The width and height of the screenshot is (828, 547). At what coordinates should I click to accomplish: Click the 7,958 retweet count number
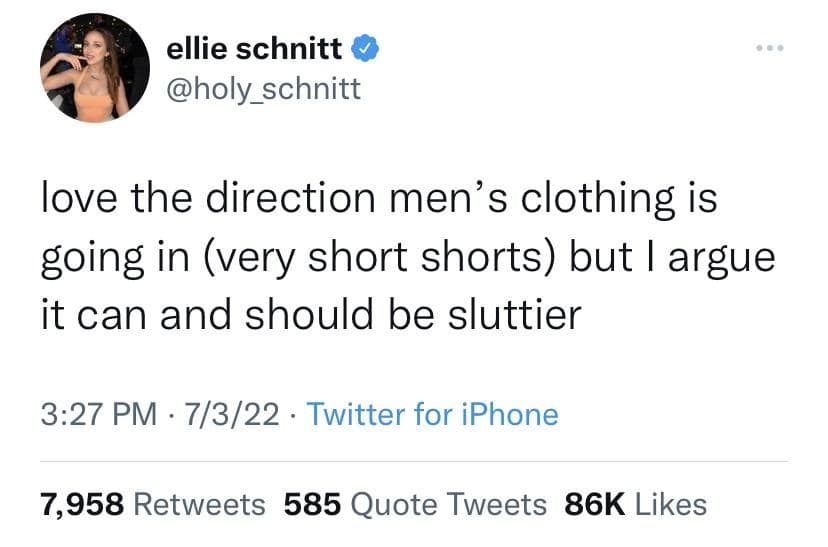[x=82, y=504]
